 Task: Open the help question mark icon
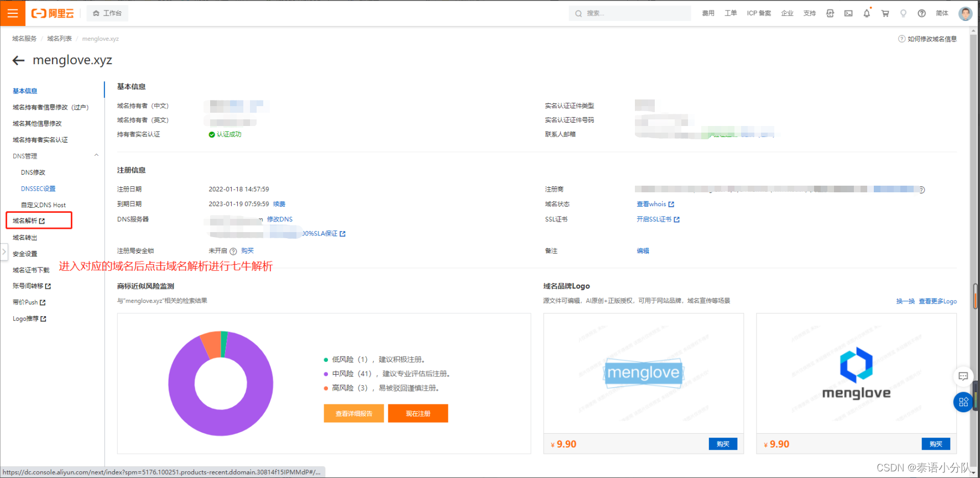tap(921, 13)
